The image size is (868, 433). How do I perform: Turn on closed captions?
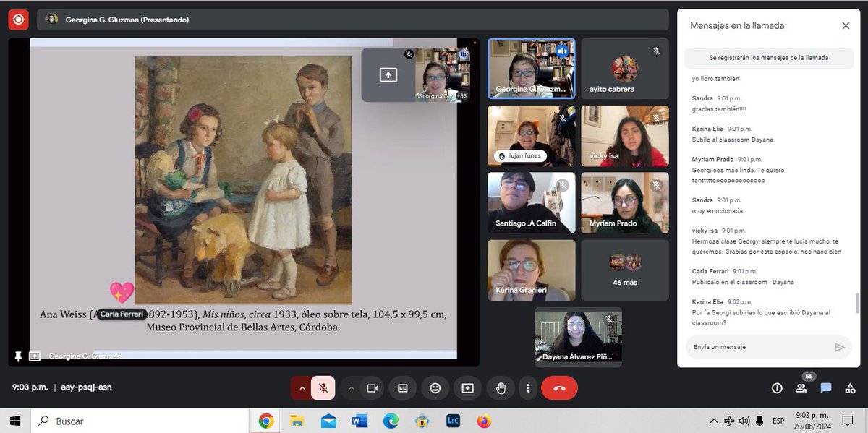(x=402, y=388)
